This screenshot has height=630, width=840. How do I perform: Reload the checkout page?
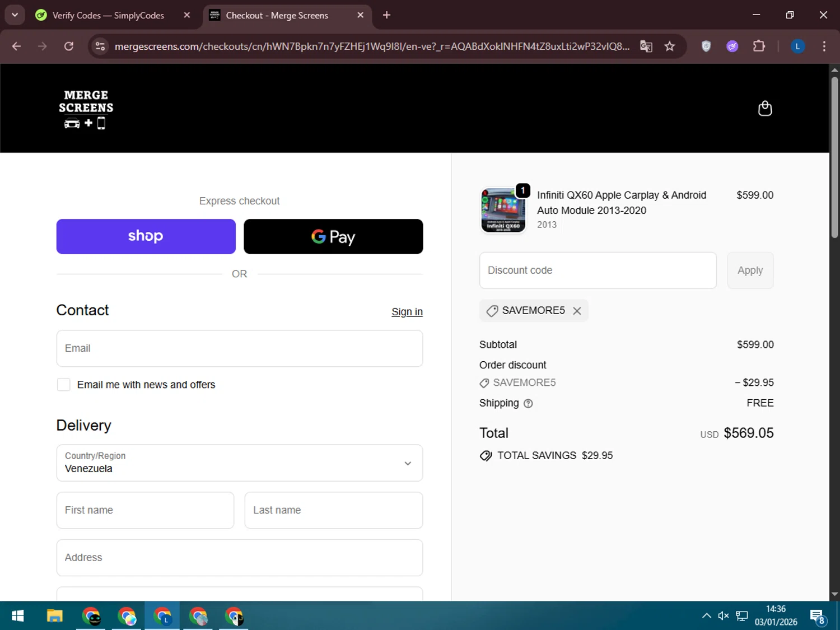(69, 46)
